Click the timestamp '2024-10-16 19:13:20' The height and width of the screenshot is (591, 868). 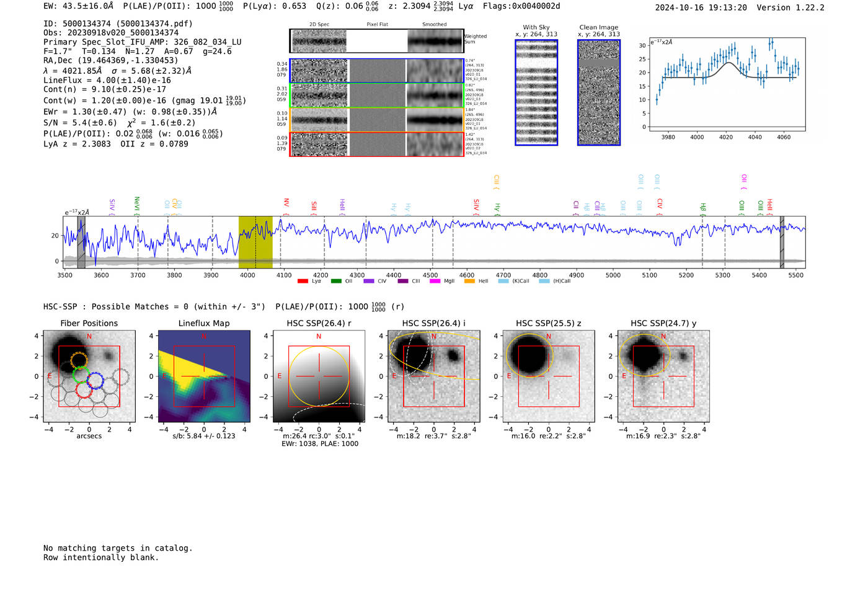click(701, 8)
